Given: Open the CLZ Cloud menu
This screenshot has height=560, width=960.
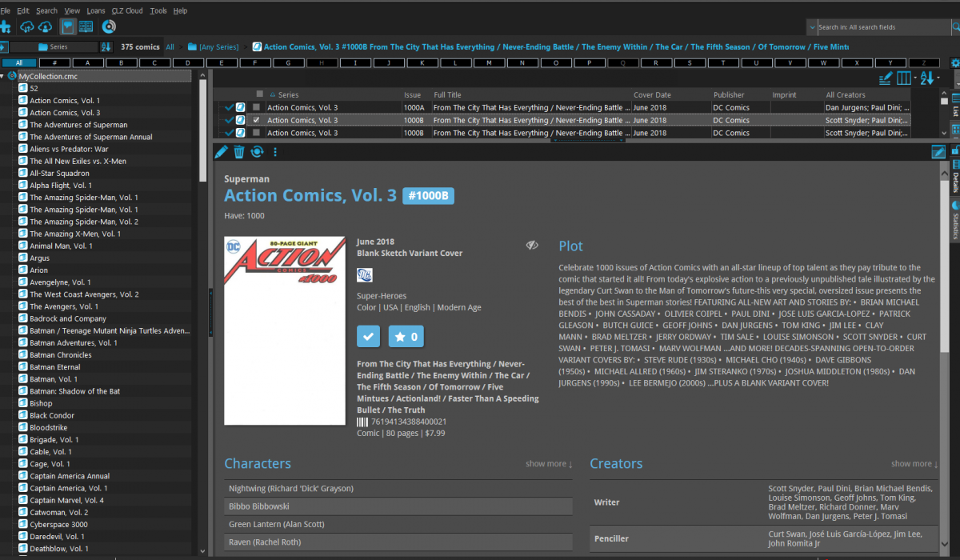Looking at the screenshot, I should tap(128, 11).
